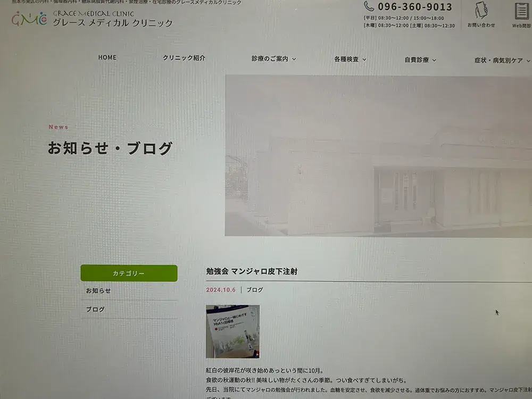Expand the 診療のご案内 dropdown
The image size is (532, 399).
coord(274,59)
